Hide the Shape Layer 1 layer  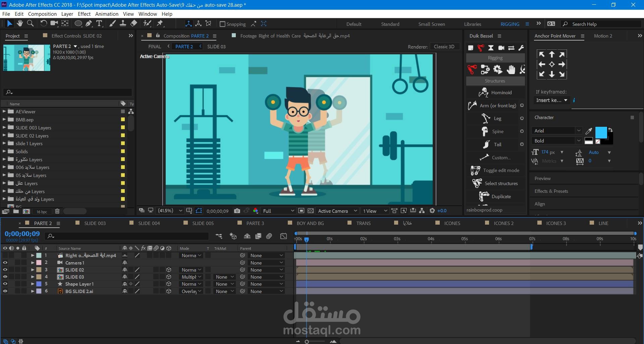tap(5, 284)
